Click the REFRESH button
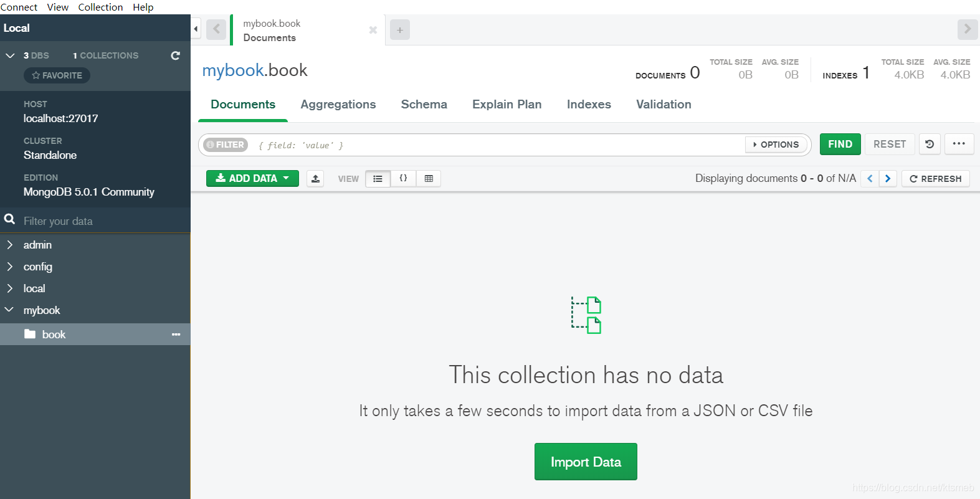Viewport: 980px width, 499px height. 936,179
